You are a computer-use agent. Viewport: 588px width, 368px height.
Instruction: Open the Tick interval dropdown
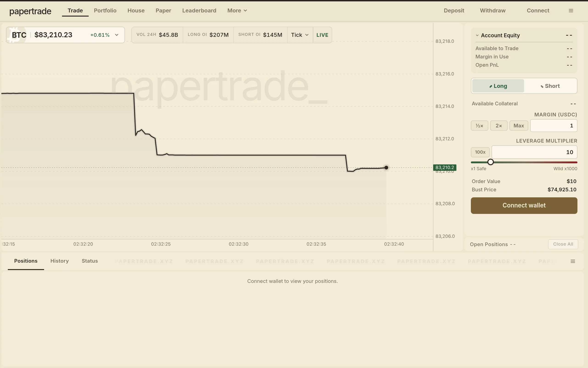[x=300, y=35]
